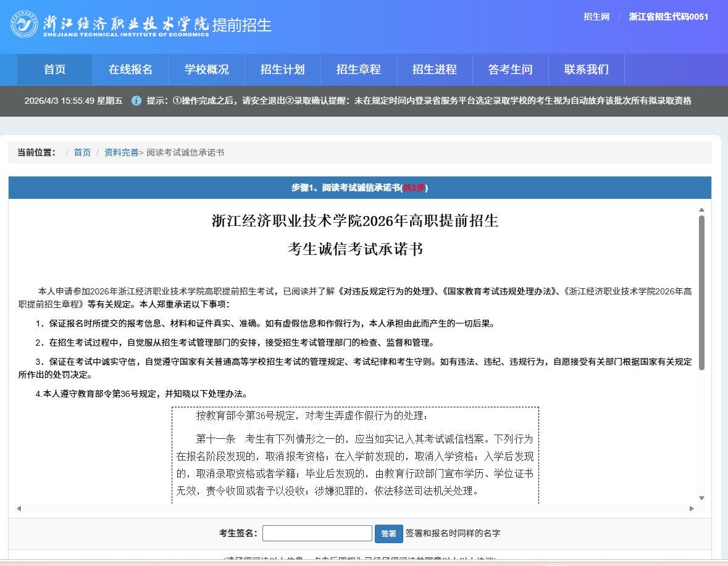The height and width of the screenshot is (566, 728).
Task: Click the blue info icon beside timestamp
Action: [136, 101]
